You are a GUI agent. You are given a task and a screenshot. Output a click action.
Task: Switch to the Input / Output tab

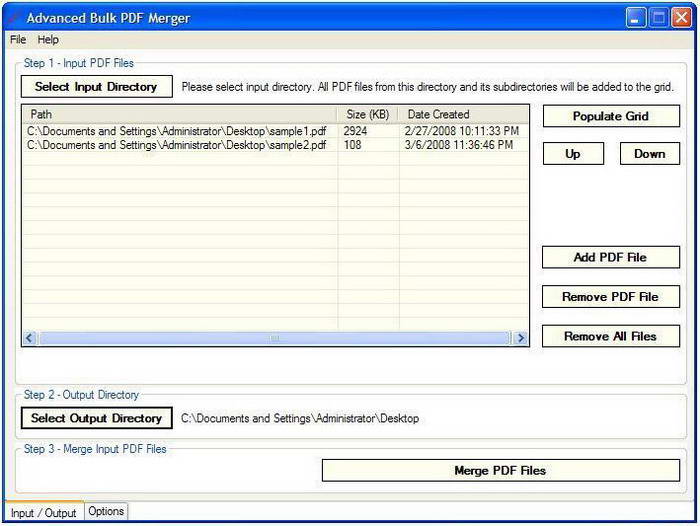tap(43, 513)
